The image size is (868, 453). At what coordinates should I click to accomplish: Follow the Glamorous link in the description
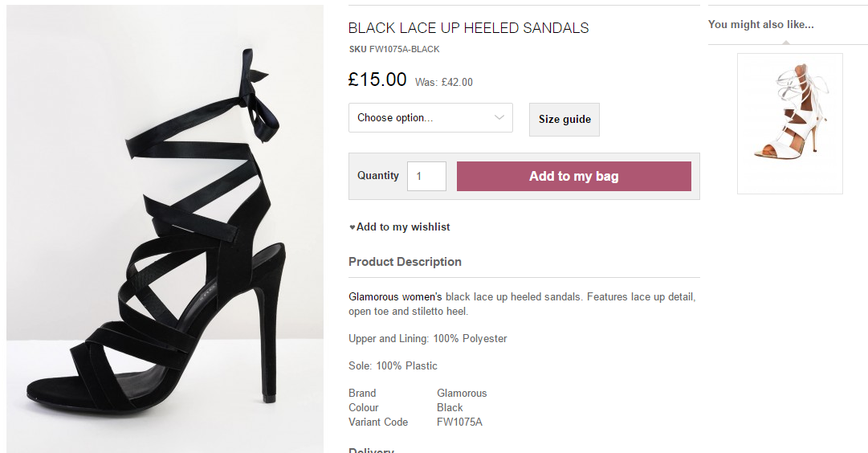(373, 297)
